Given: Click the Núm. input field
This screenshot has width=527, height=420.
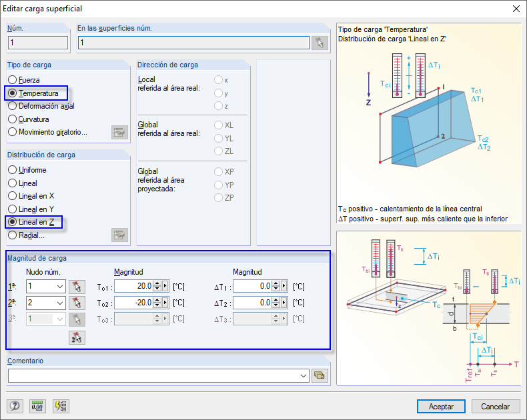Looking at the screenshot, I should pos(37,43).
